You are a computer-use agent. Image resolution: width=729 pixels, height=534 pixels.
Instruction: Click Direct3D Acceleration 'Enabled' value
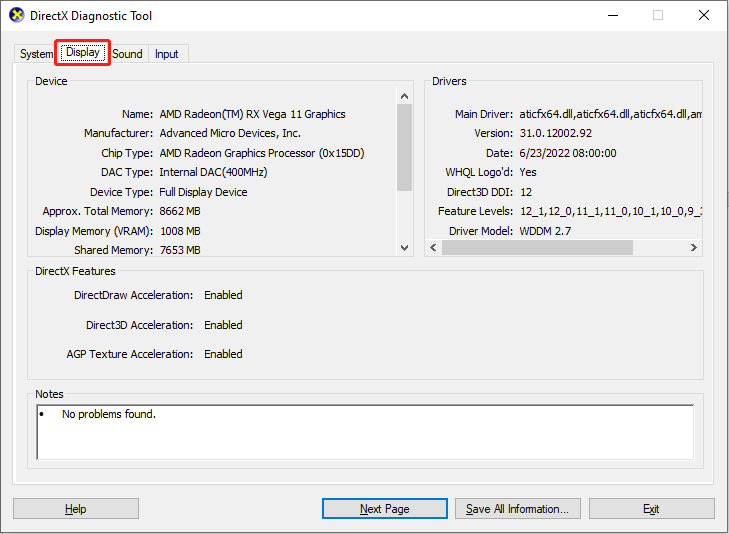(x=223, y=325)
